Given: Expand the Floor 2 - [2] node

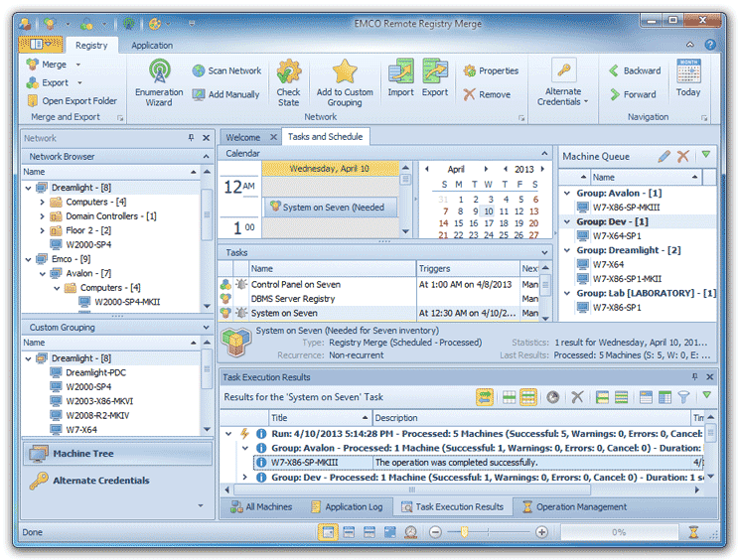Looking at the screenshot, I should (x=43, y=230).
